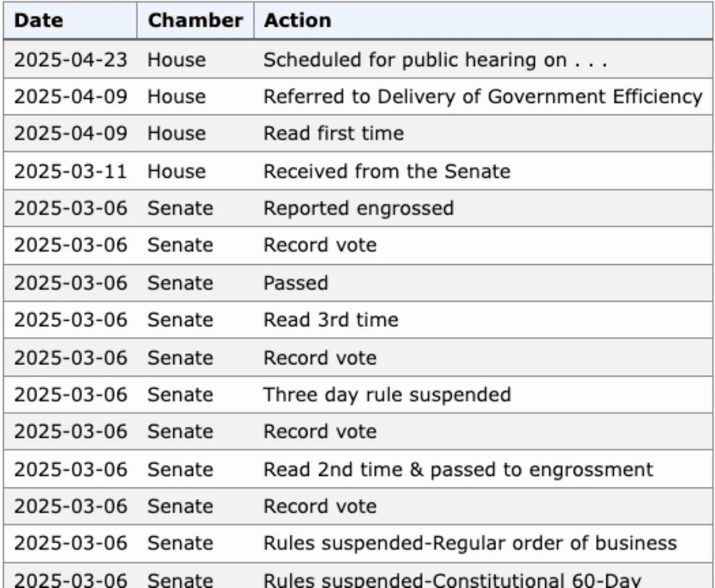Click the 'Passed' action cell
Viewport: 715px width, 588px height.
(x=295, y=282)
